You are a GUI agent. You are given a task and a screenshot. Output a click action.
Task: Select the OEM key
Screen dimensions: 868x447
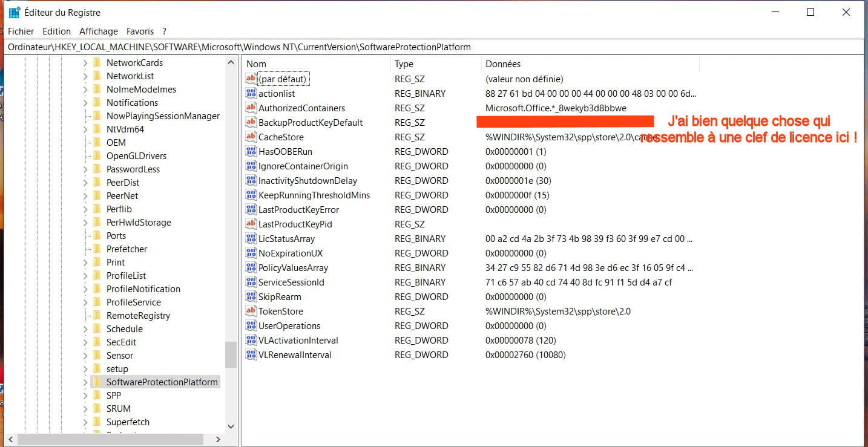click(x=116, y=142)
